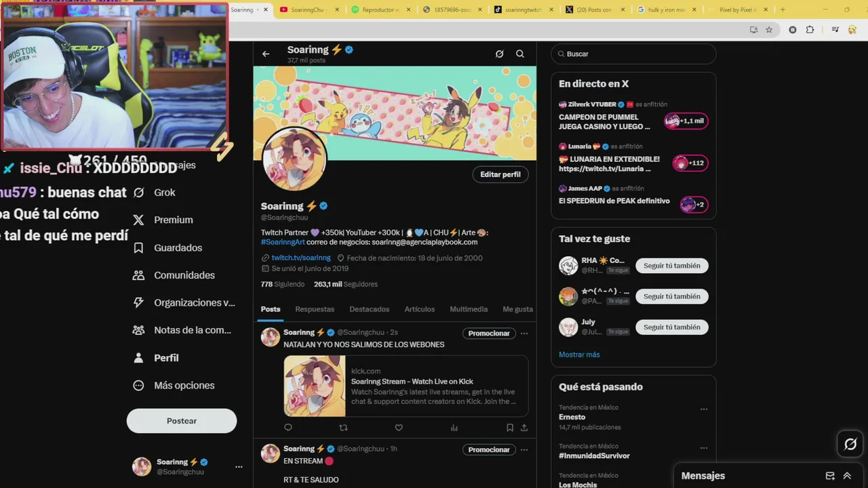Open the Pikachu banner image

point(395,113)
